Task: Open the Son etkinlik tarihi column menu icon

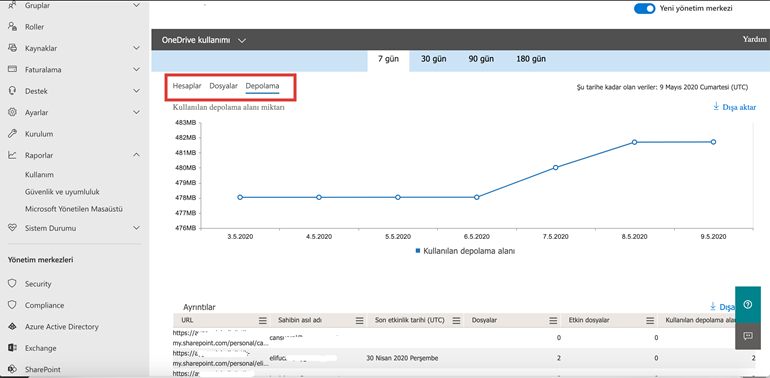Action: (x=456, y=321)
